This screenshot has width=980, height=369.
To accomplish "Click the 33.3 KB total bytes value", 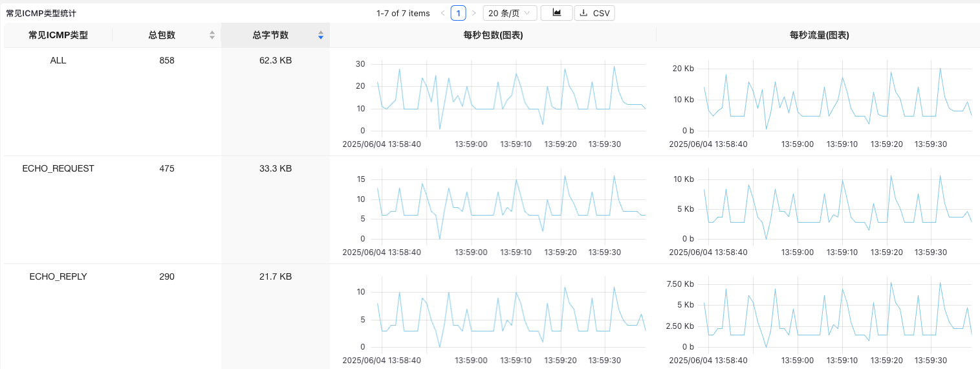I will pyautogui.click(x=276, y=168).
